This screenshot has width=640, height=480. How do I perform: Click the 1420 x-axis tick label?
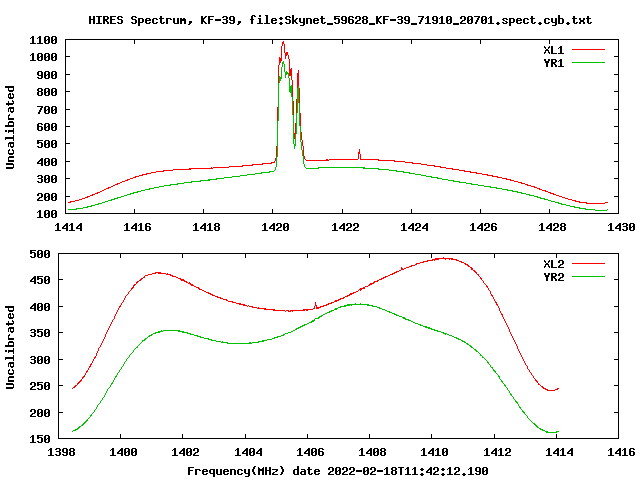tap(276, 227)
